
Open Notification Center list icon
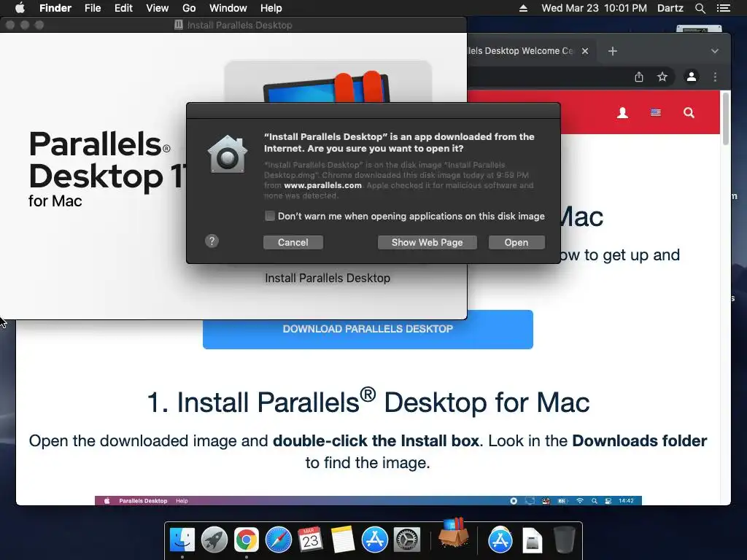[724, 8]
